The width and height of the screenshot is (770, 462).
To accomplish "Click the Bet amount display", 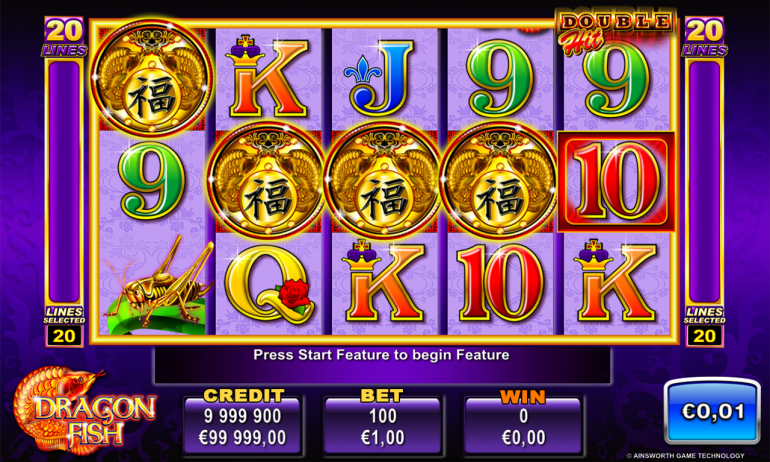I will (x=382, y=422).
